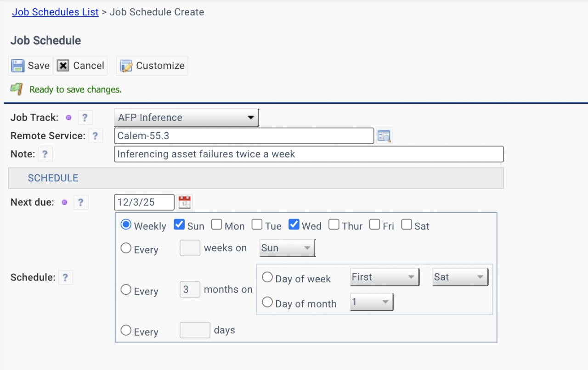Show help for Schedule field
The width and height of the screenshot is (588, 370).
point(65,277)
